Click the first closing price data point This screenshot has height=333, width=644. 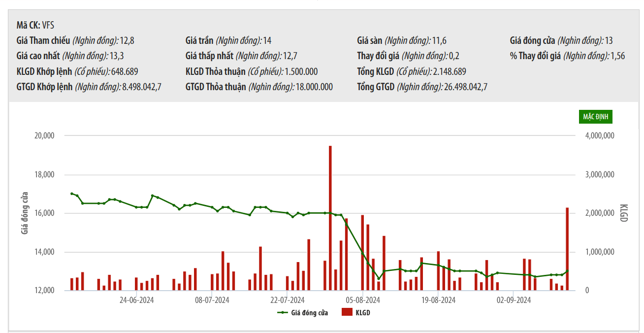tap(71, 194)
